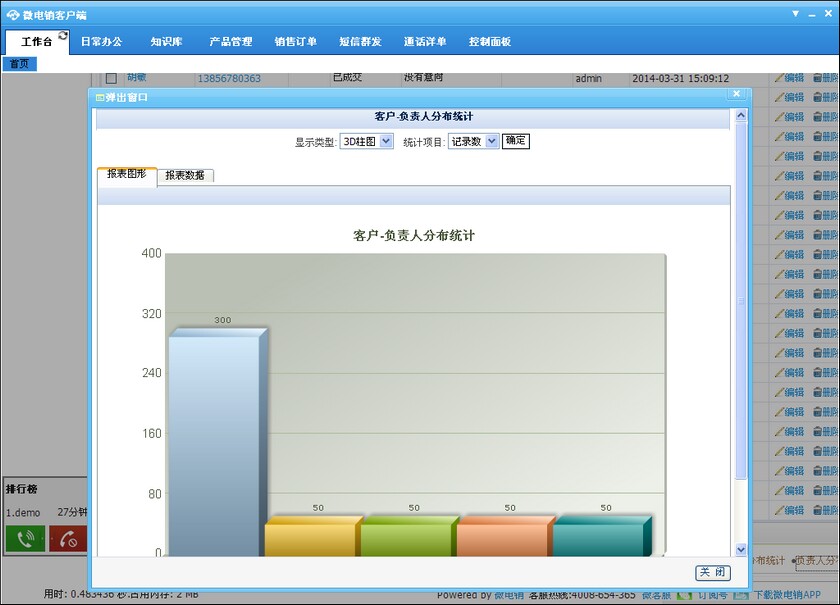Click the 负责人分 link at bottom right
Image resolution: width=840 pixels, height=605 pixels.
pyautogui.click(x=817, y=561)
